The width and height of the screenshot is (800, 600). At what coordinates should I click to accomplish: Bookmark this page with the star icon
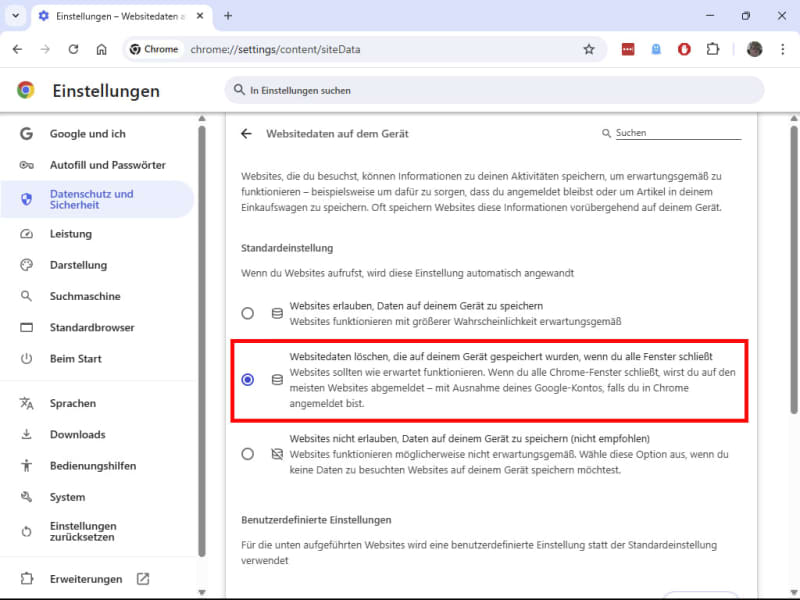[589, 49]
